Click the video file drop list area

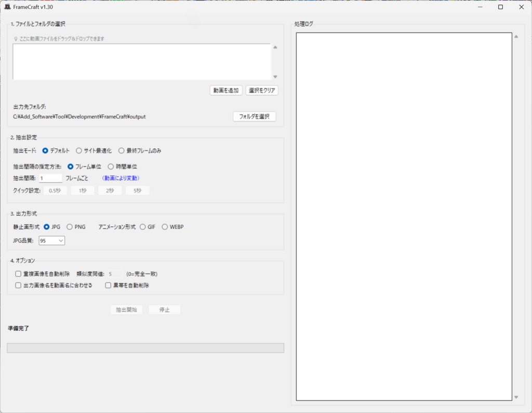point(142,61)
